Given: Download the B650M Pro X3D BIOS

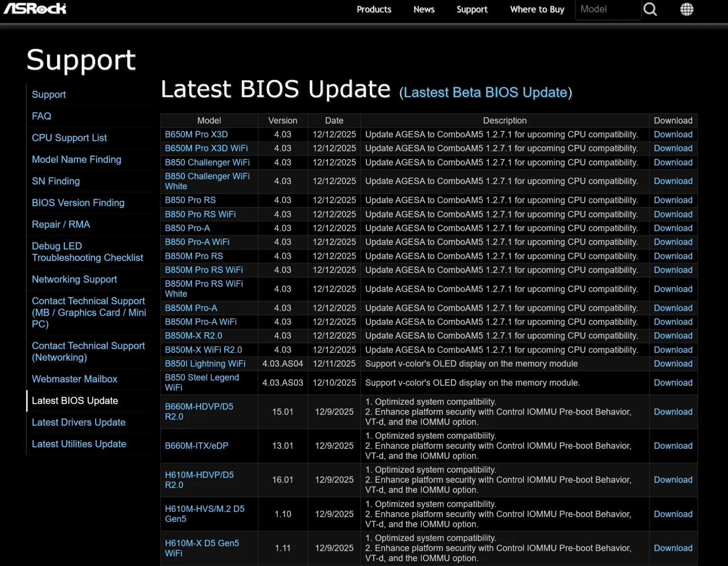Looking at the screenshot, I should click(x=673, y=135).
